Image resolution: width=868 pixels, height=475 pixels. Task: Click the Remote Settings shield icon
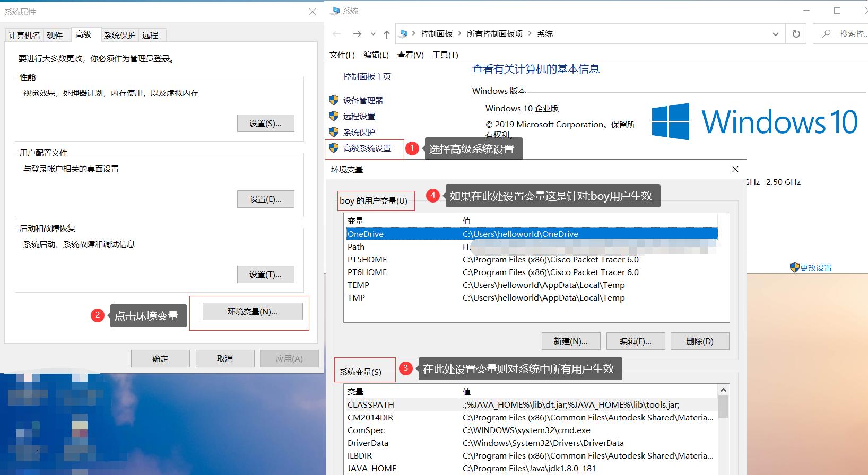click(x=334, y=116)
